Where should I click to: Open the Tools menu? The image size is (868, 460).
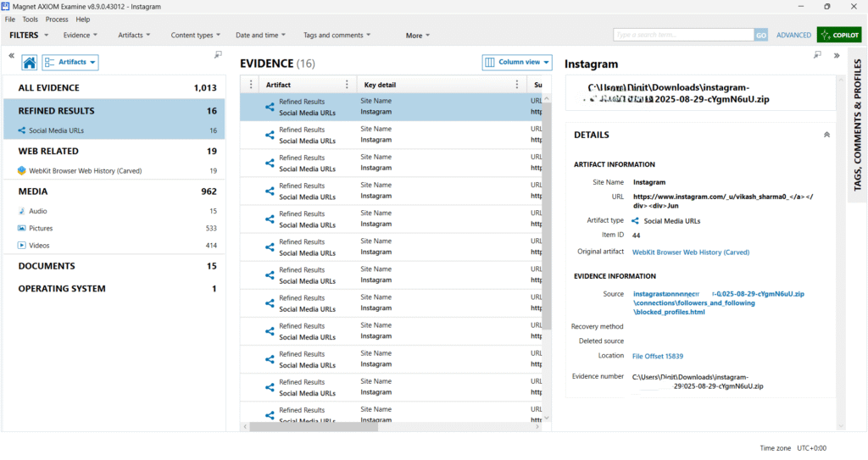pos(30,19)
